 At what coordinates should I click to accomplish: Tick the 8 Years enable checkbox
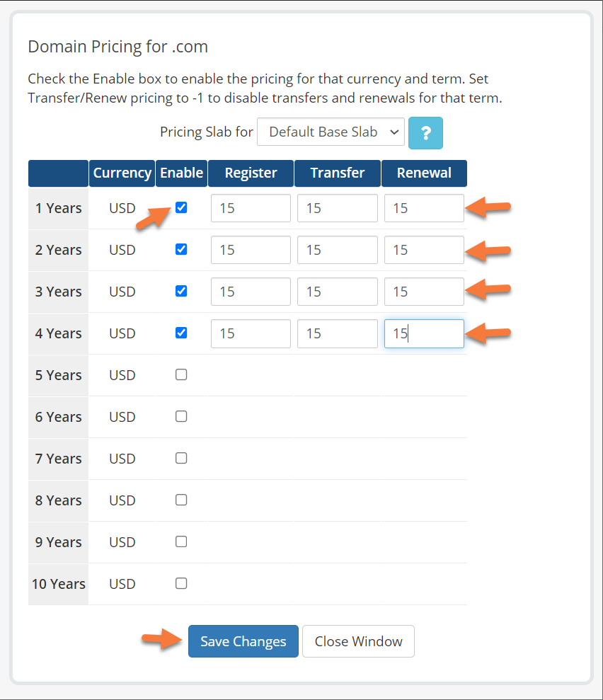pyautogui.click(x=181, y=500)
